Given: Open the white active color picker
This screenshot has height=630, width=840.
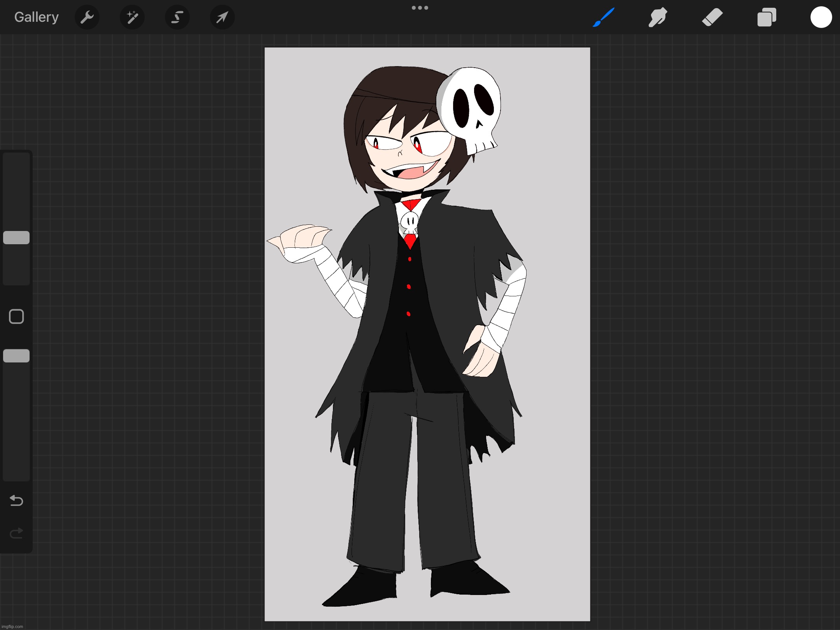Looking at the screenshot, I should [821, 17].
